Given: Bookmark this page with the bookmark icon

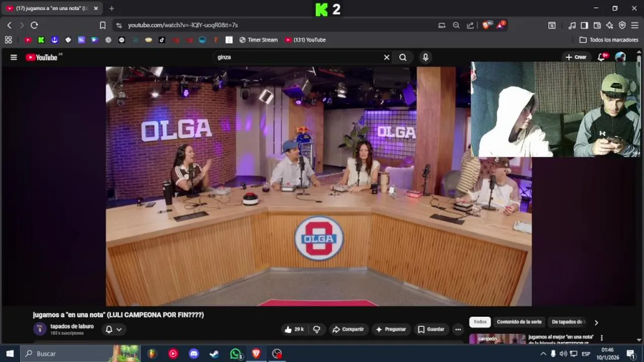Looking at the screenshot, I should [103, 25].
